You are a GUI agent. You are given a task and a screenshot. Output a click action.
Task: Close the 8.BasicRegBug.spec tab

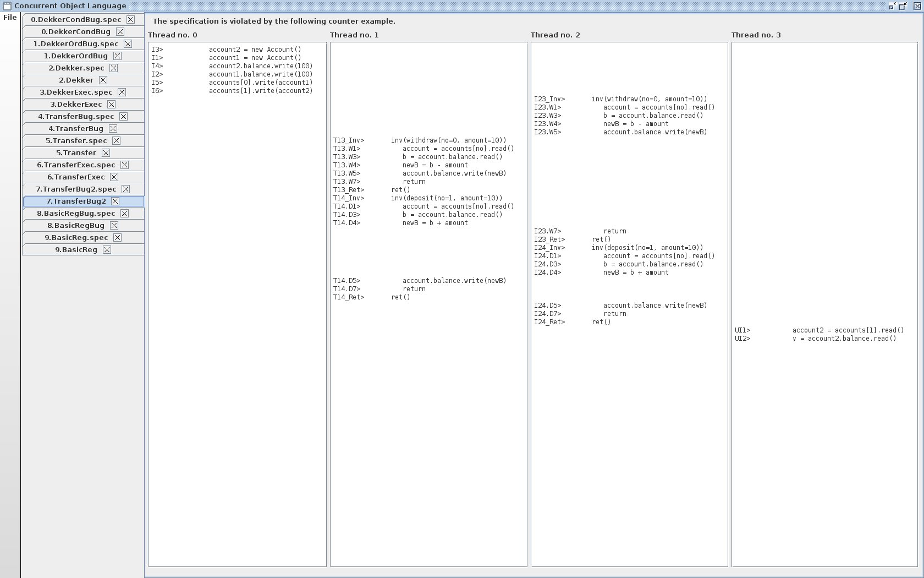click(x=124, y=213)
